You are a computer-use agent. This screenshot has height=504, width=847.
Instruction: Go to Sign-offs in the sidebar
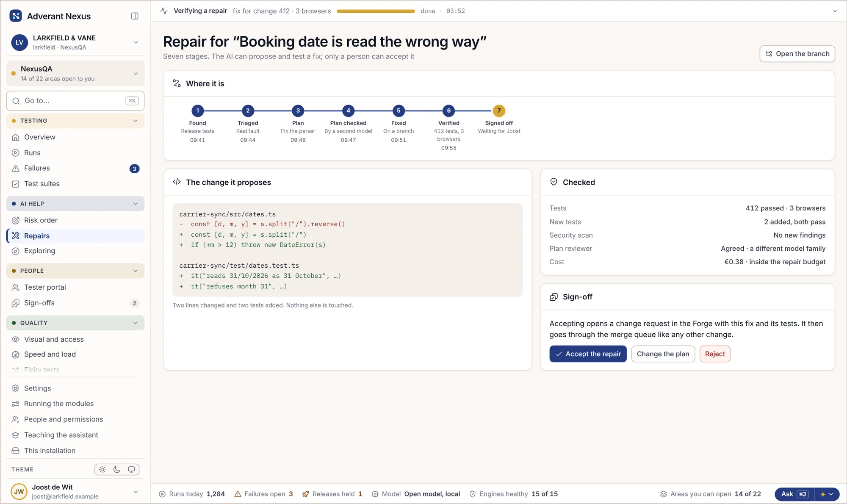(x=75, y=303)
